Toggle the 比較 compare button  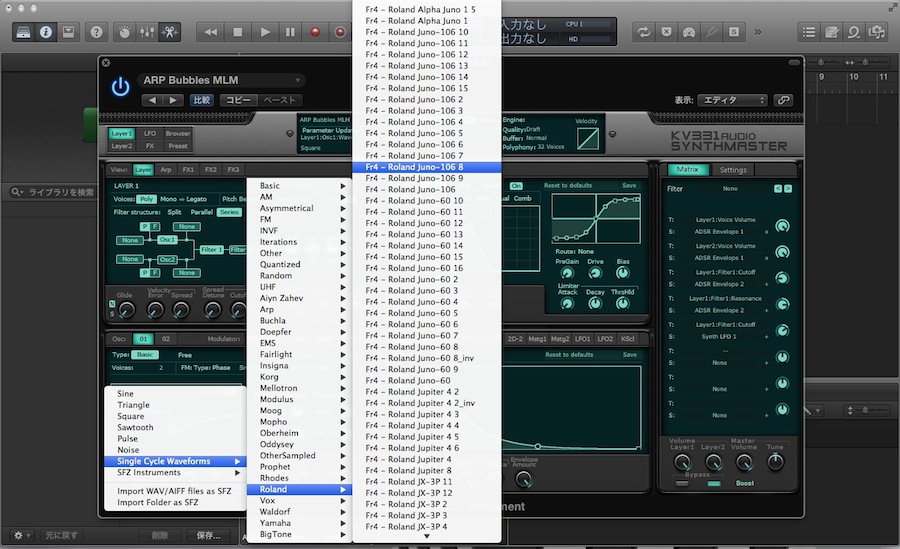pyautogui.click(x=201, y=100)
